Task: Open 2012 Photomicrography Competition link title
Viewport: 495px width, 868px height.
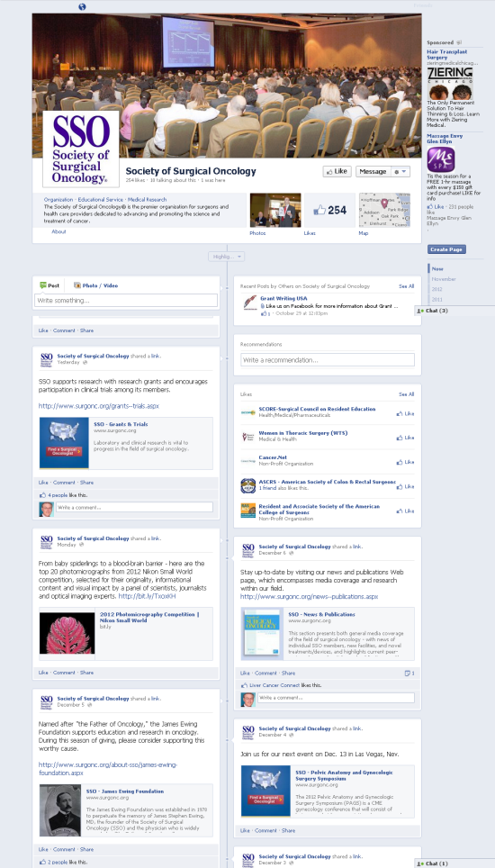Action: (149, 617)
